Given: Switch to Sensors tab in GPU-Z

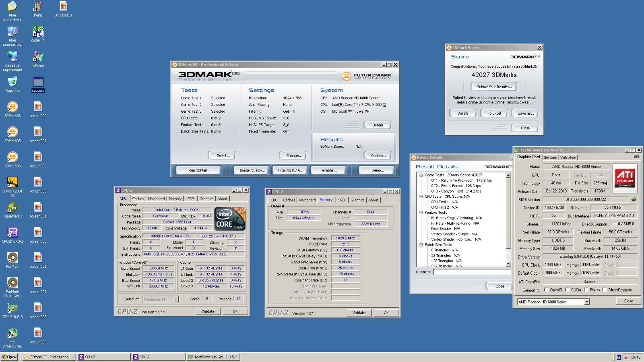Looking at the screenshot, I should (x=550, y=157).
